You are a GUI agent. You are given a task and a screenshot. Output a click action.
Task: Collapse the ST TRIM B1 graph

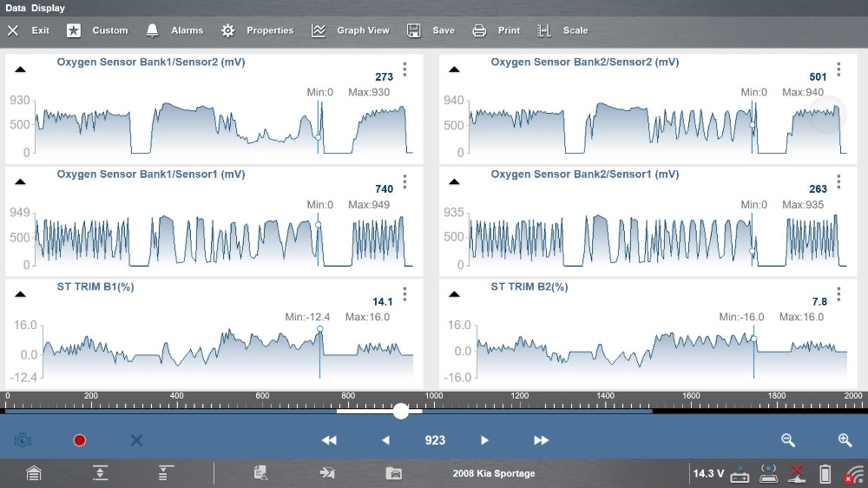pyautogui.click(x=21, y=293)
